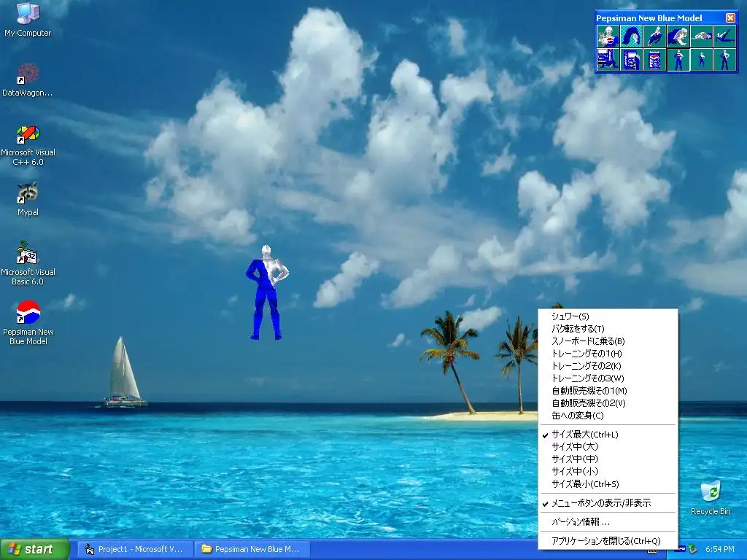Choose 缶への変身(C) menu entry
Image resolution: width=747 pixels, height=560 pixels.
pyautogui.click(x=608, y=415)
